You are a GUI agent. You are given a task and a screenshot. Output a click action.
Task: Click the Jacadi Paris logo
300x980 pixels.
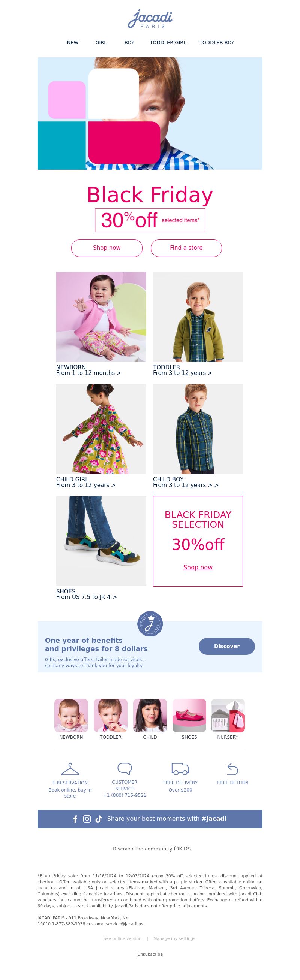click(150, 19)
